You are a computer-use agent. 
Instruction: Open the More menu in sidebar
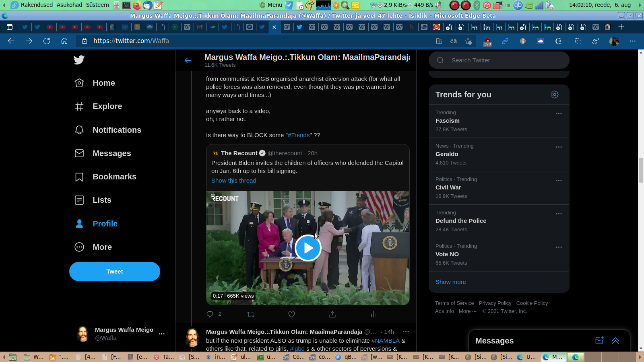pos(102,247)
